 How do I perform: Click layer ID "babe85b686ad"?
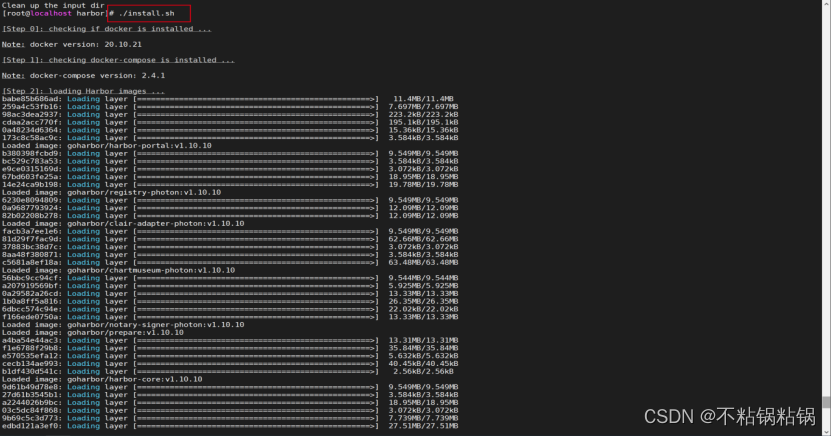pyautogui.click(x=30, y=99)
